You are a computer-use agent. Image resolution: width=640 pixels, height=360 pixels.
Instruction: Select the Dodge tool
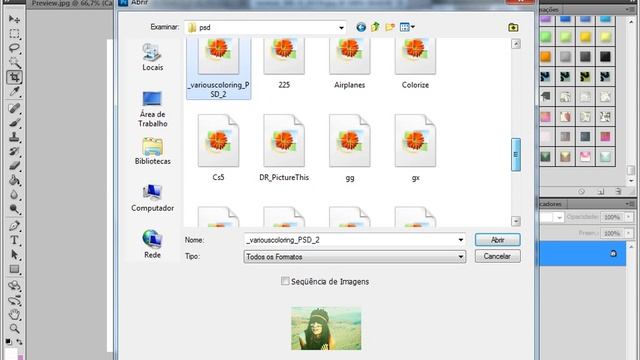[x=14, y=209]
